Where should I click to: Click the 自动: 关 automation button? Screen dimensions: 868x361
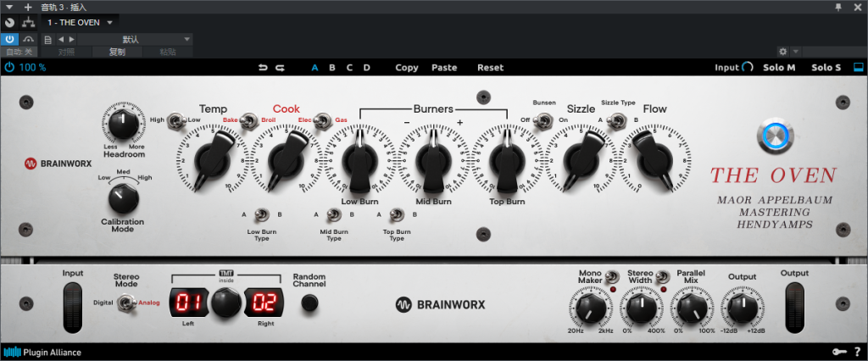[19, 52]
